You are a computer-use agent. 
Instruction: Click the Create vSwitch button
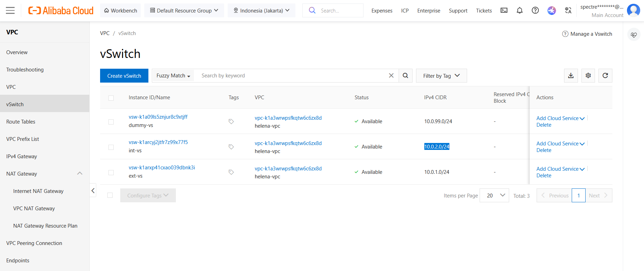click(x=124, y=76)
